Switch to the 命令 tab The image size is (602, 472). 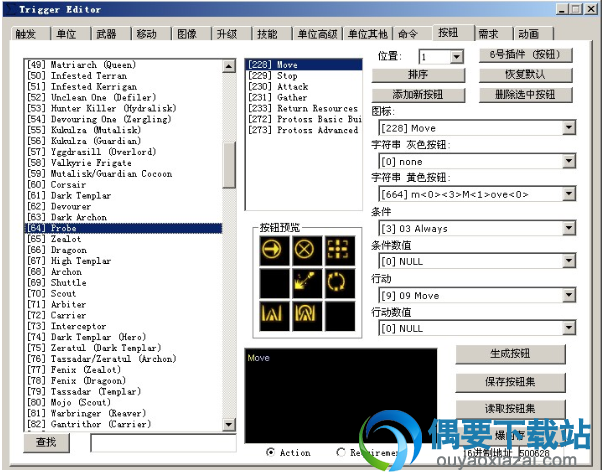point(412,34)
